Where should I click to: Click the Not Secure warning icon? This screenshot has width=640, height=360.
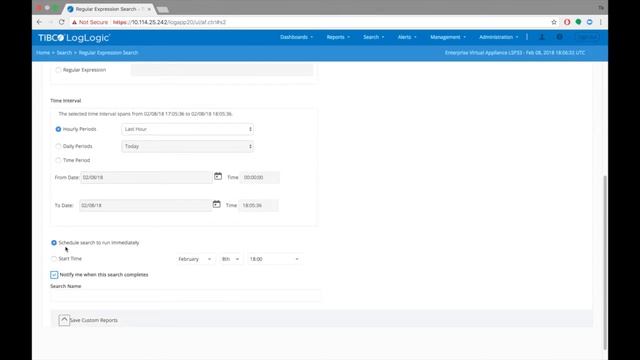click(74, 22)
